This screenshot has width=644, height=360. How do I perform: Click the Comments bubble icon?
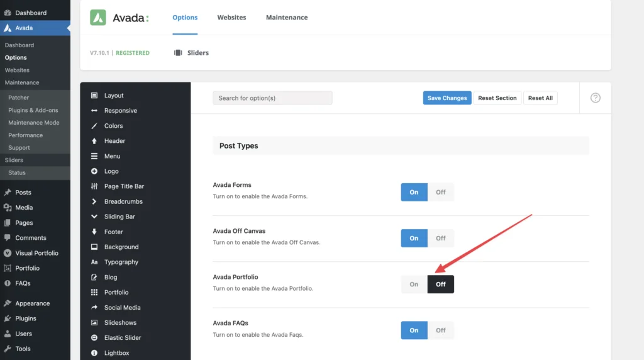click(8, 237)
